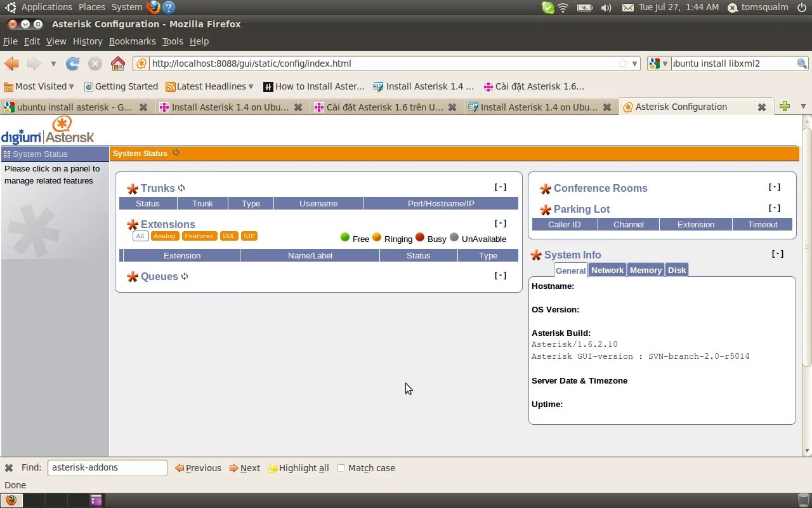Click the Firefox back arrow button

coord(11,63)
